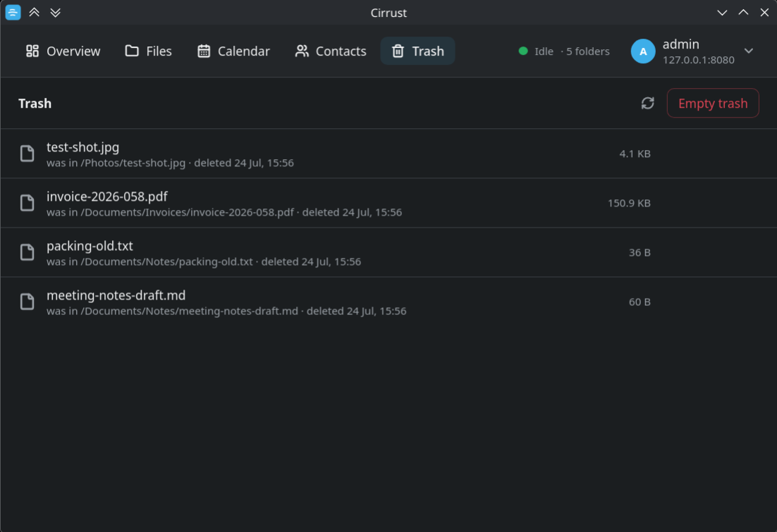Click the file icon for invoice-2026-058.pdf

click(27, 203)
